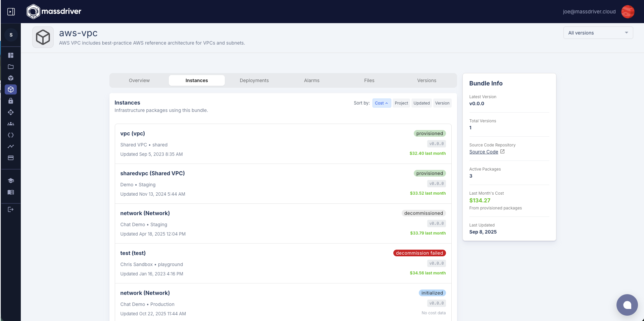Image resolution: width=644 pixels, height=321 pixels.
Task: Select the highlighted Bundles cube icon
Action: point(11,89)
